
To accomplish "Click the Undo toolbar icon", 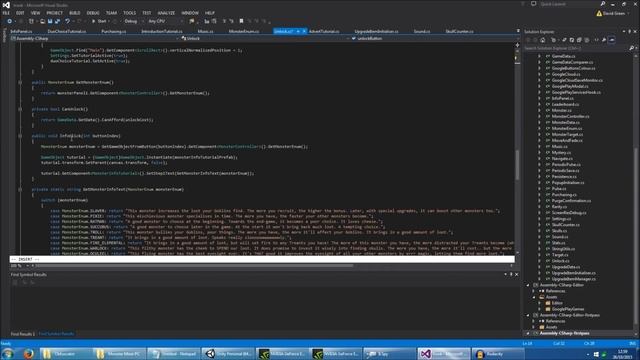I will (x=67, y=21).
